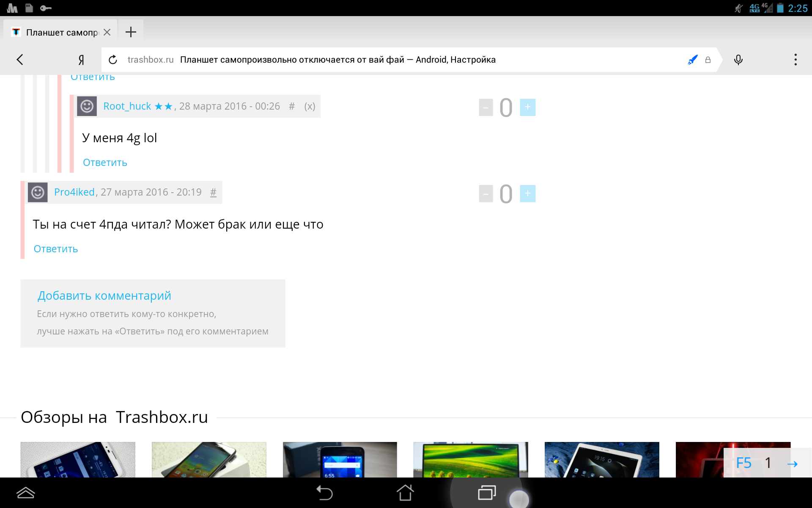Downvote Root_huck's comment with minus
The width and height of the screenshot is (812, 508).
click(486, 107)
